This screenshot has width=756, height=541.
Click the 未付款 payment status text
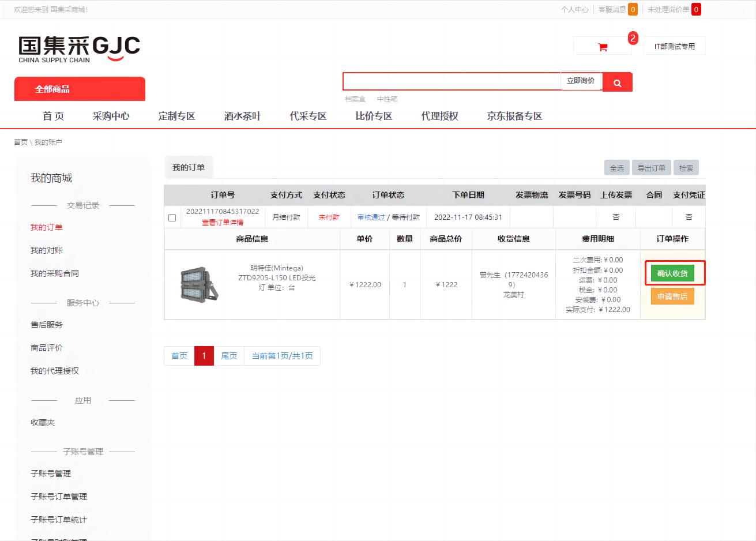click(x=329, y=217)
